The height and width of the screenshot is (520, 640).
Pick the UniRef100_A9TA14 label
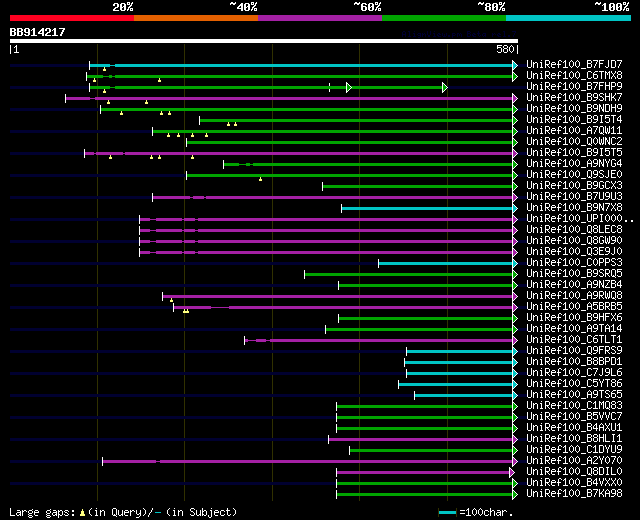pyautogui.click(x=574, y=329)
